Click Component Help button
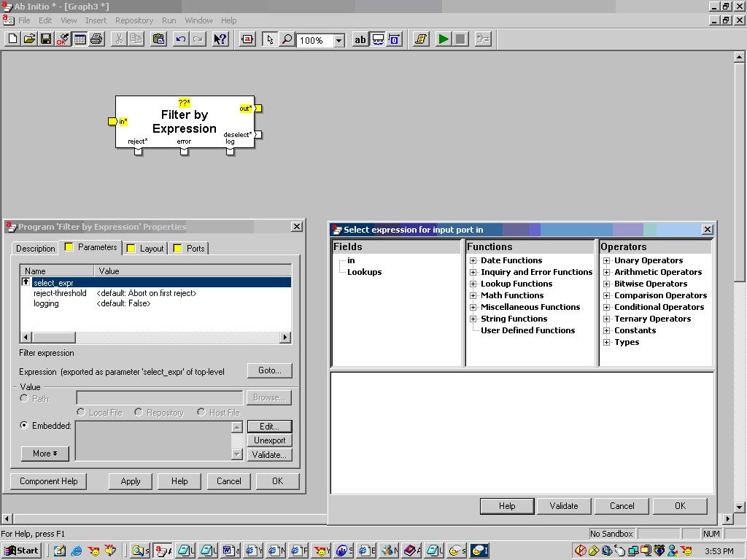The image size is (747, 560). pyautogui.click(x=49, y=481)
